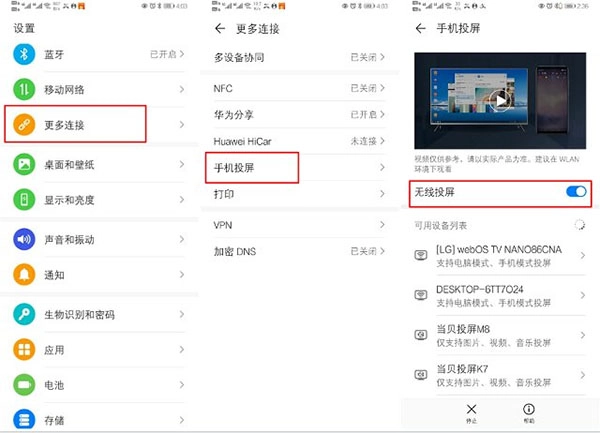Tap the 生物识别和密码 key icon
The width and height of the screenshot is (600, 433).
click(x=24, y=316)
